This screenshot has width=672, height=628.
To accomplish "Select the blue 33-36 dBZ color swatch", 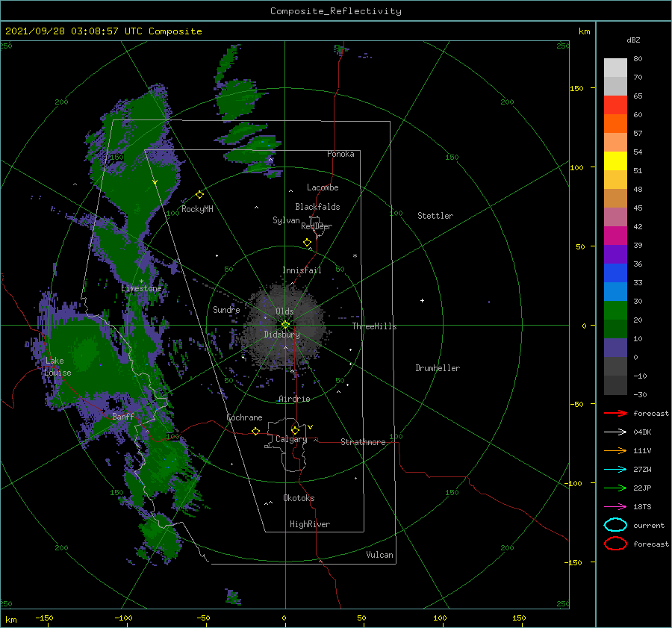I will click(615, 273).
